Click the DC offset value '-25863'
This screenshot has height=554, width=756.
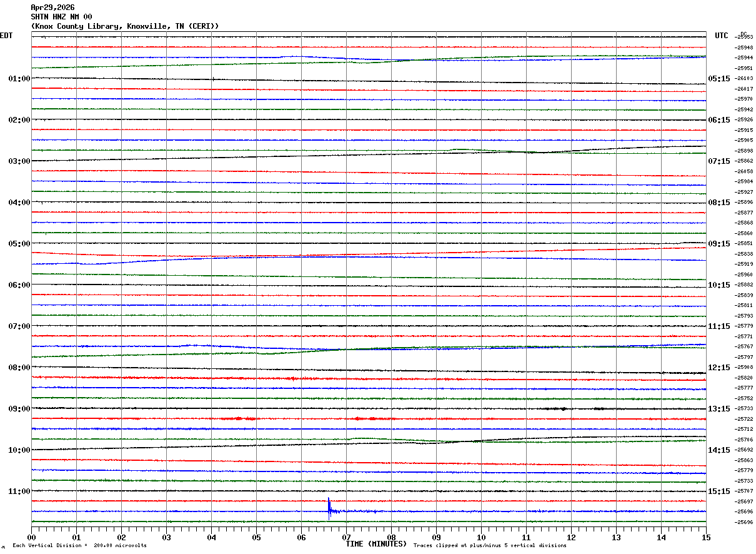744,460
